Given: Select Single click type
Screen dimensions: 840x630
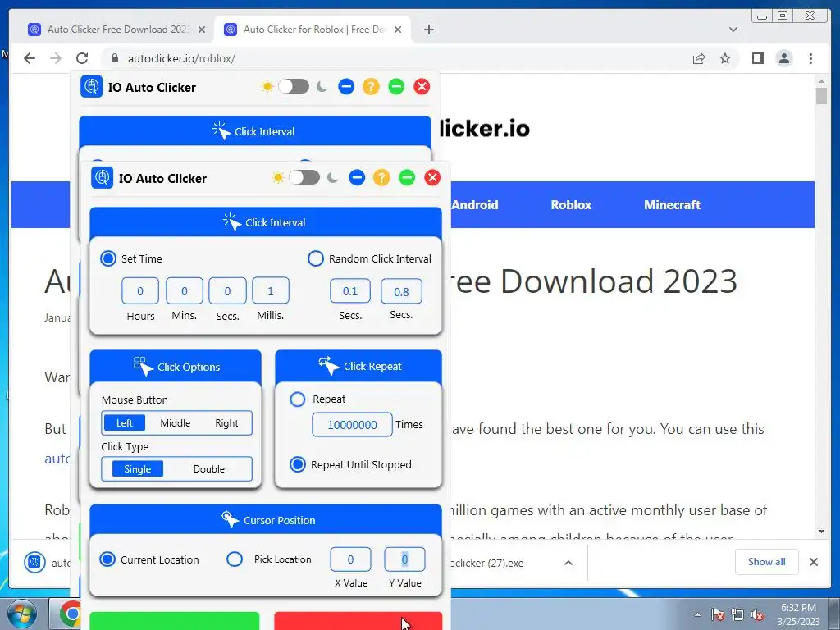Looking at the screenshot, I should pyautogui.click(x=138, y=468).
